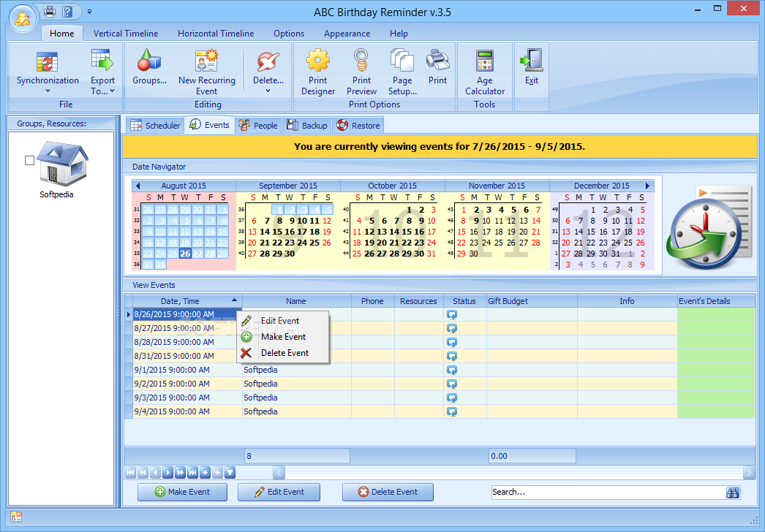
Task: Open the Options ribbon tab
Action: point(289,34)
